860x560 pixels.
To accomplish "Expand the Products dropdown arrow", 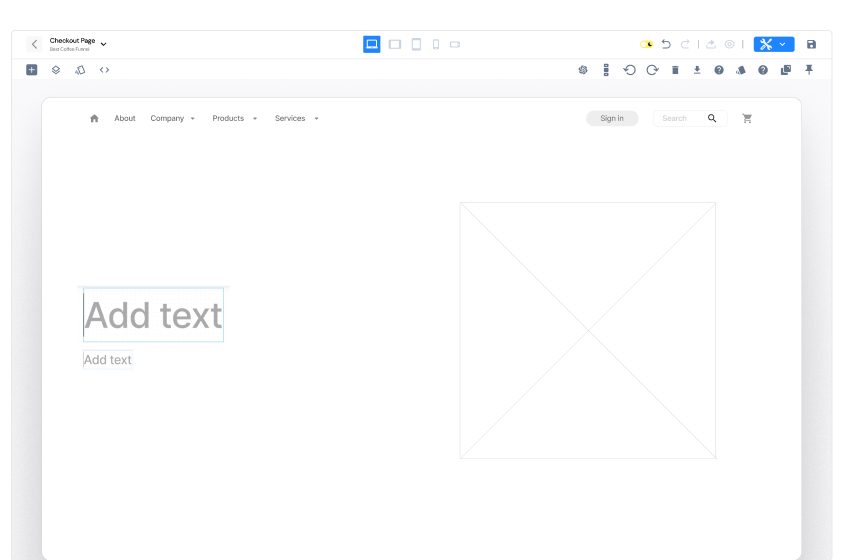I will 255,118.
